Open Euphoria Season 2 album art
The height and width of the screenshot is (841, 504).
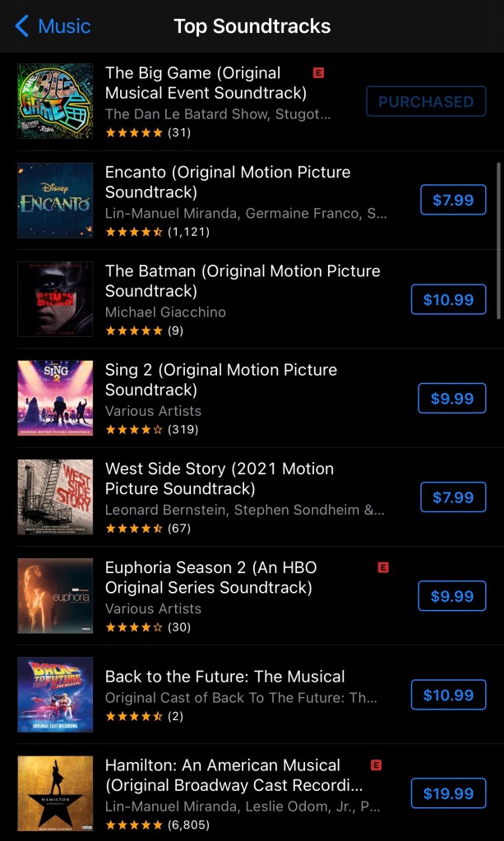(x=55, y=596)
